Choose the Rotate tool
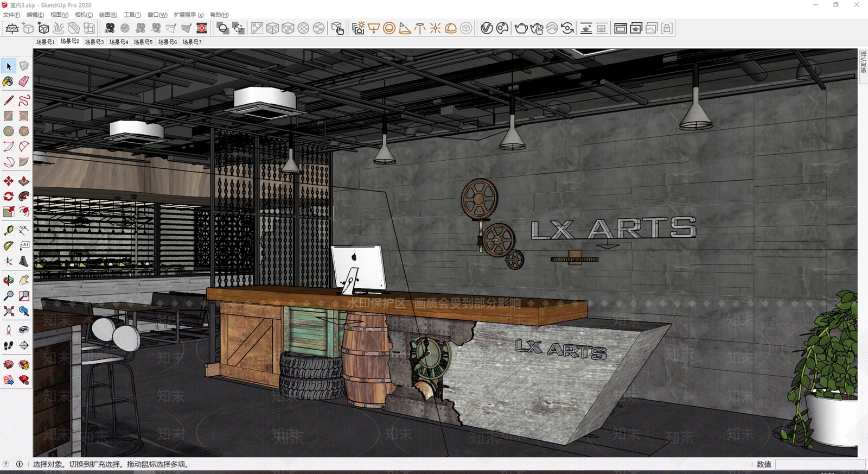This screenshot has width=868, height=474. coord(9,196)
